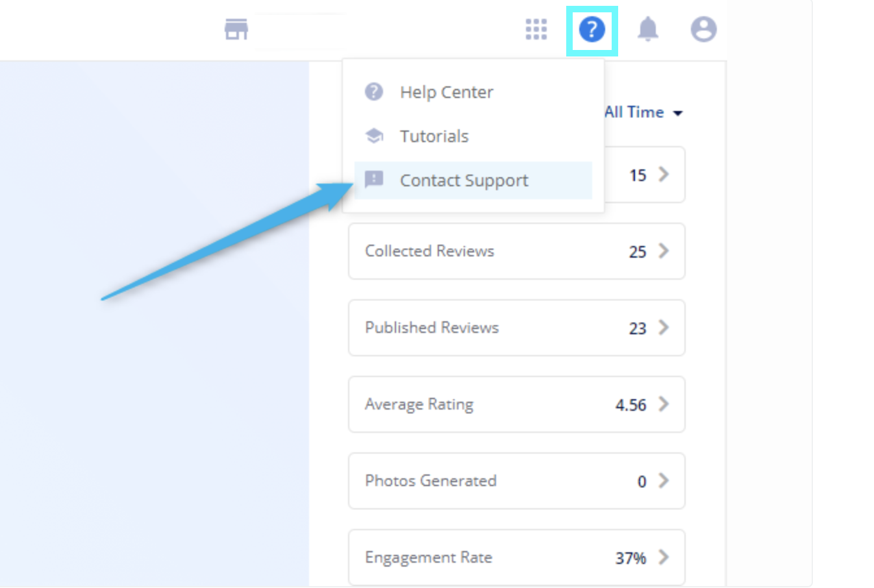This screenshot has height=588, width=874.
Task: Click the Collected Reviews label
Action: [x=429, y=251]
